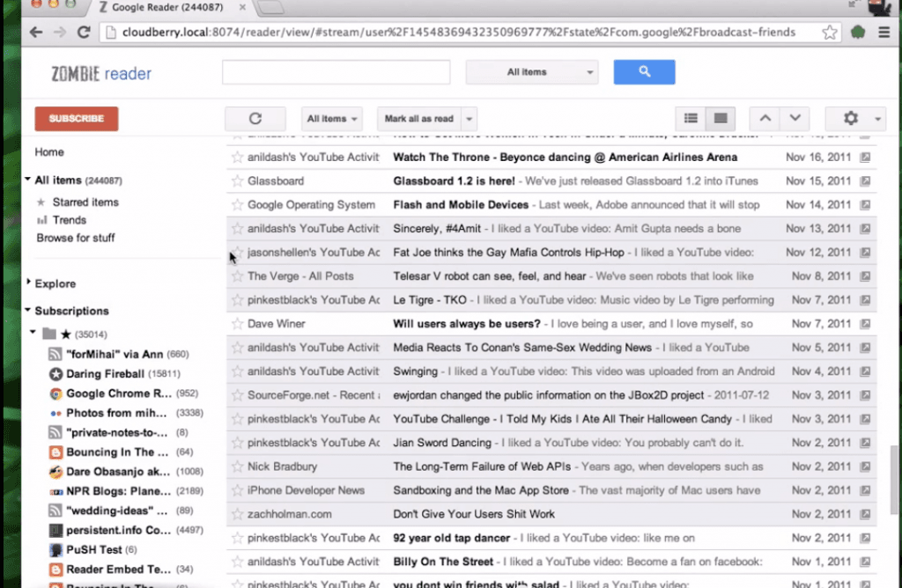Open Browse for stuff
Screen dimensions: 902x588
(76, 238)
